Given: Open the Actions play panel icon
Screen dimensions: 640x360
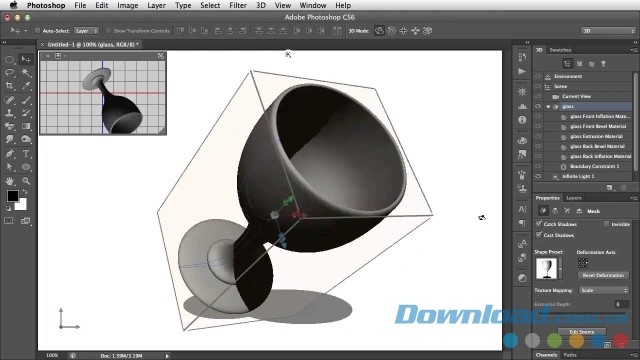Looking at the screenshot, I should [522, 71].
